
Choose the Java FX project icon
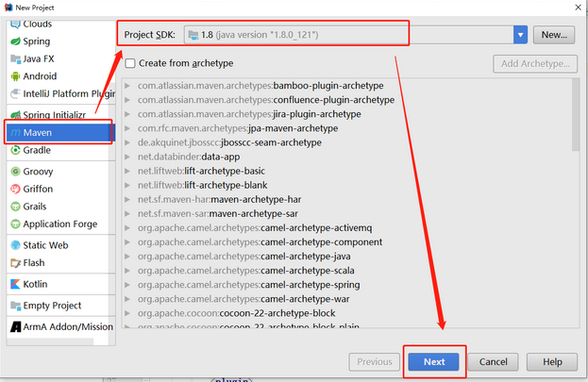point(15,58)
